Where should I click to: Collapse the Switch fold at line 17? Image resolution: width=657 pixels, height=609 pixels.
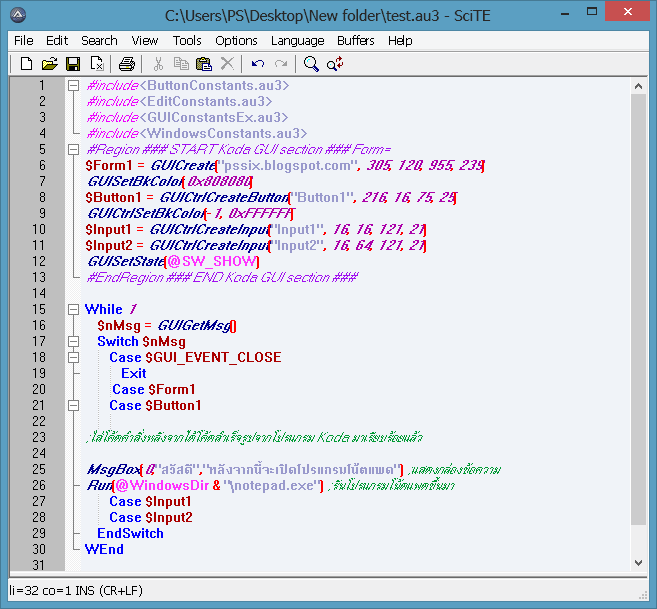pos(73,342)
